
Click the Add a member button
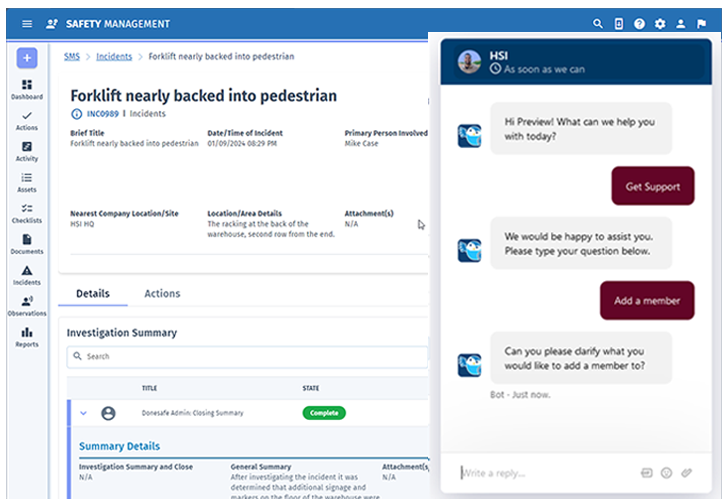646,301
